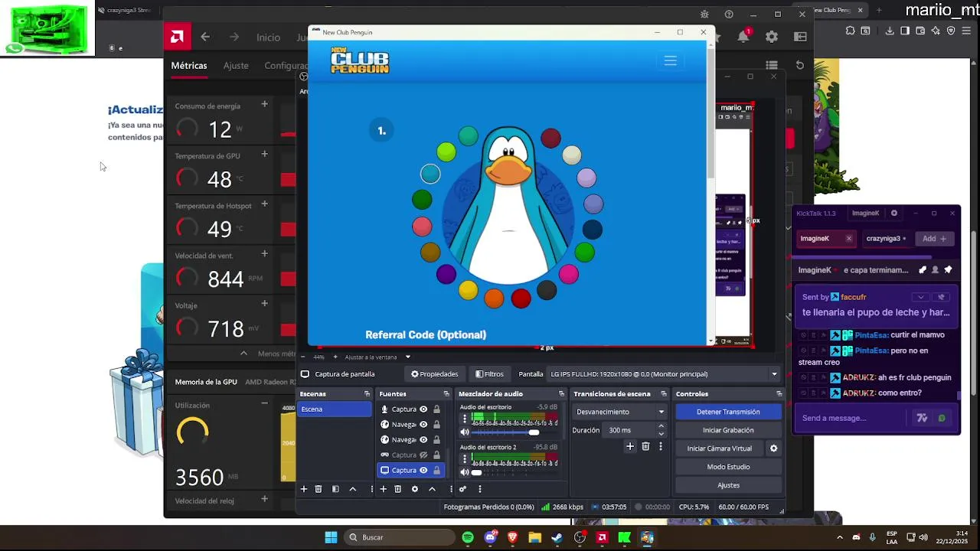Open KickTalk emote picker 7TV icon
The height and width of the screenshot is (551, 980).
(x=922, y=418)
